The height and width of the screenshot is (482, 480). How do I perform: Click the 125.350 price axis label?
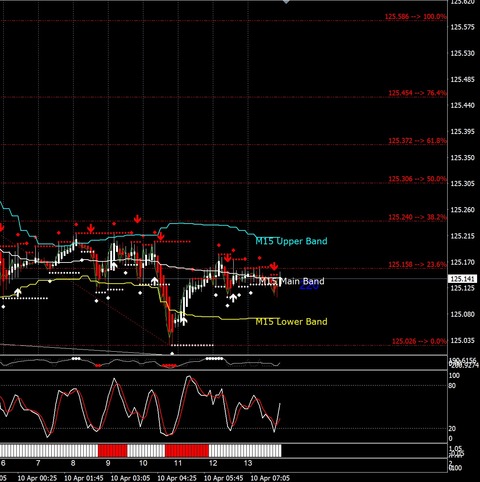click(462, 158)
